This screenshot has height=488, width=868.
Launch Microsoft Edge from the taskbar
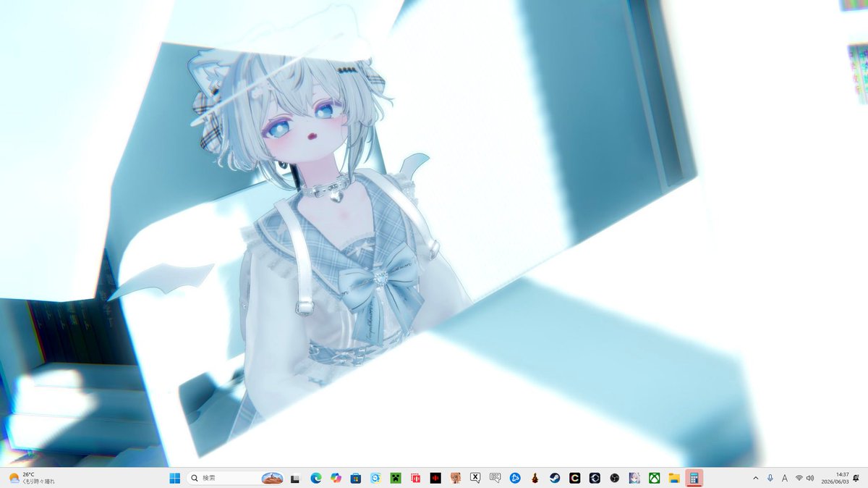316,478
